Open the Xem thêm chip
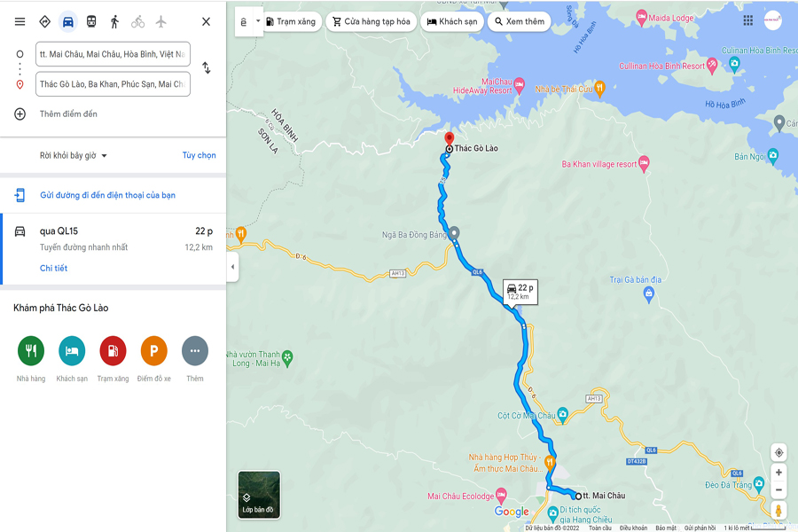 519,21
